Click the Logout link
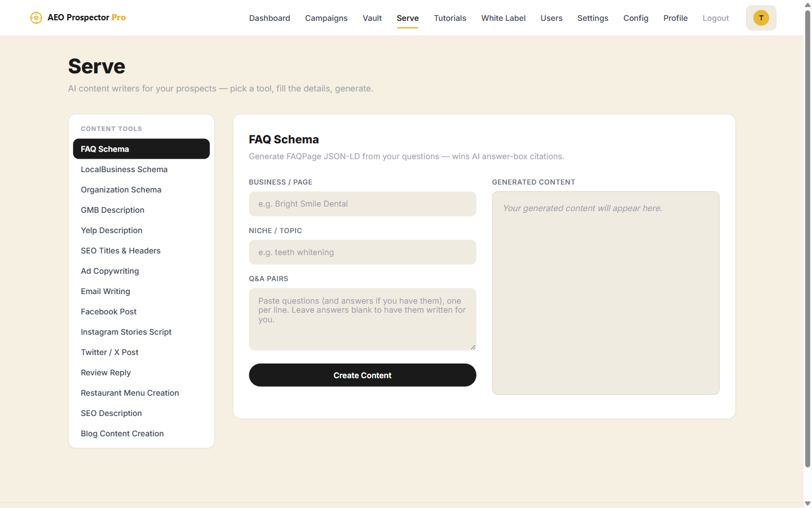This screenshot has width=812, height=508. pyautogui.click(x=716, y=18)
